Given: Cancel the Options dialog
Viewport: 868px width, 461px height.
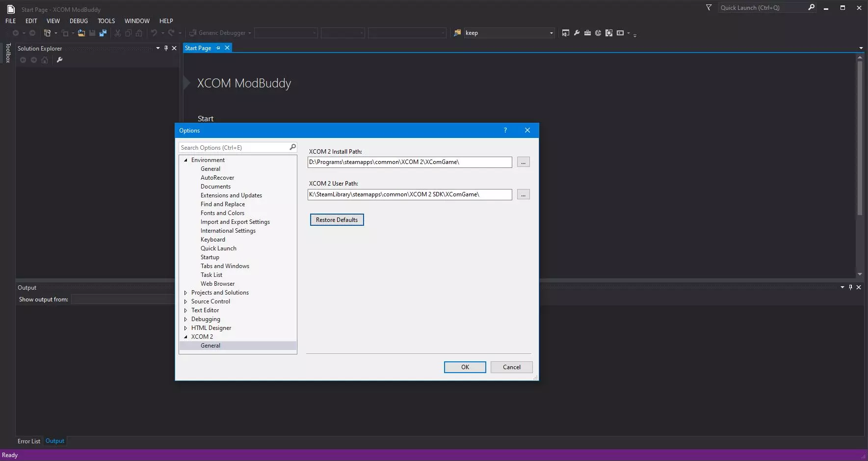Looking at the screenshot, I should 512,367.
